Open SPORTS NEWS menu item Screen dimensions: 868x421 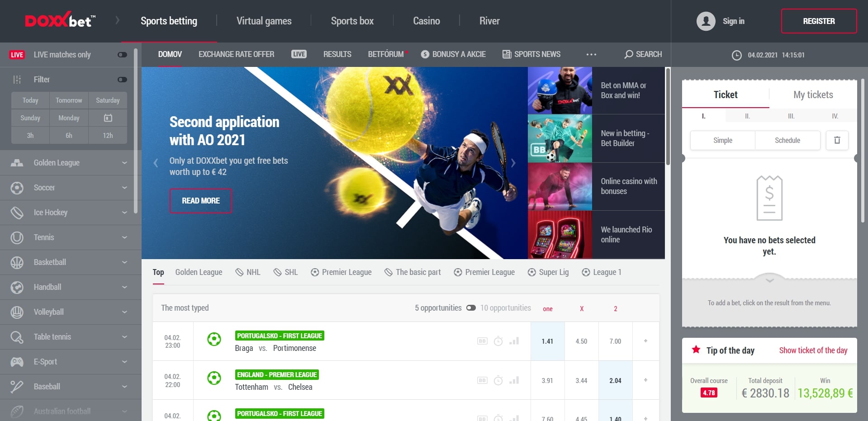pyautogui.click(x=531, y=54)
